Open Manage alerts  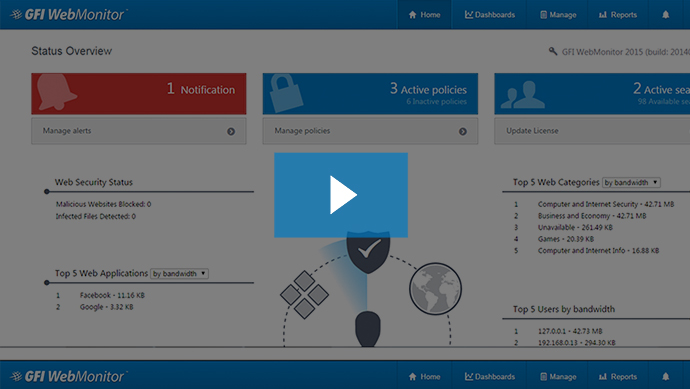point(139,131)
